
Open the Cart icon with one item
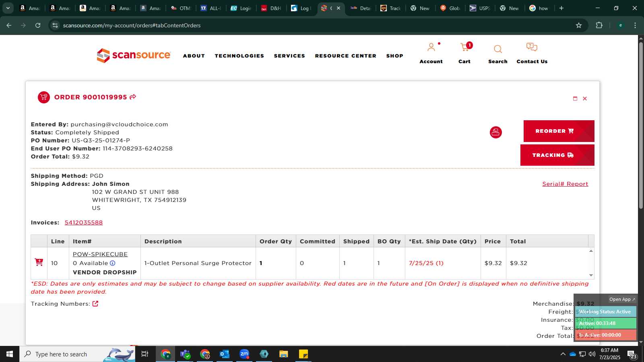pyautogui.click(x=465, y=47)
